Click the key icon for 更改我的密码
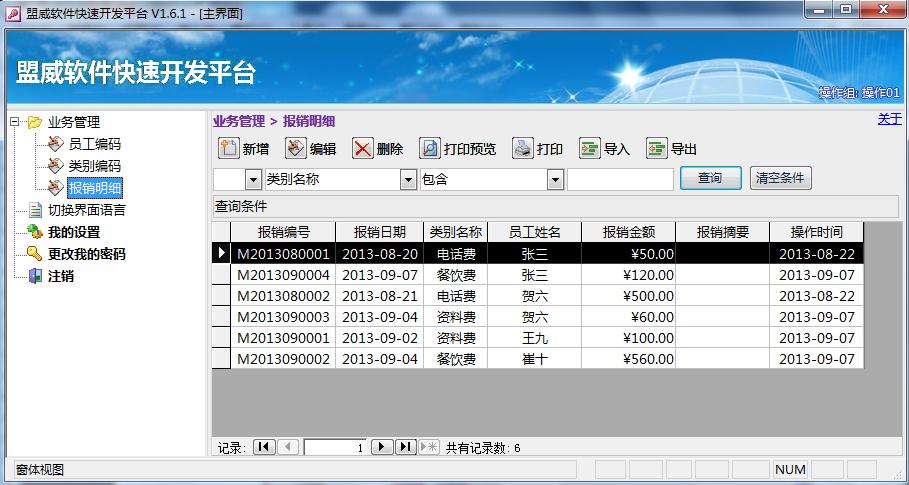Image resolution: width=909 pixels, height=485 pixels. tap(35, 254)
